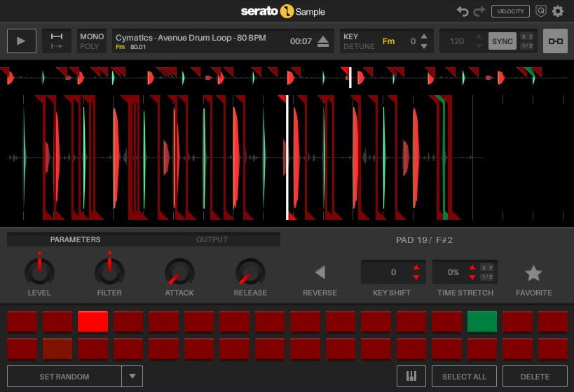Toggle the link icon beside SYNC
This screenshot has width=574, height=392.
pos(555,41)
